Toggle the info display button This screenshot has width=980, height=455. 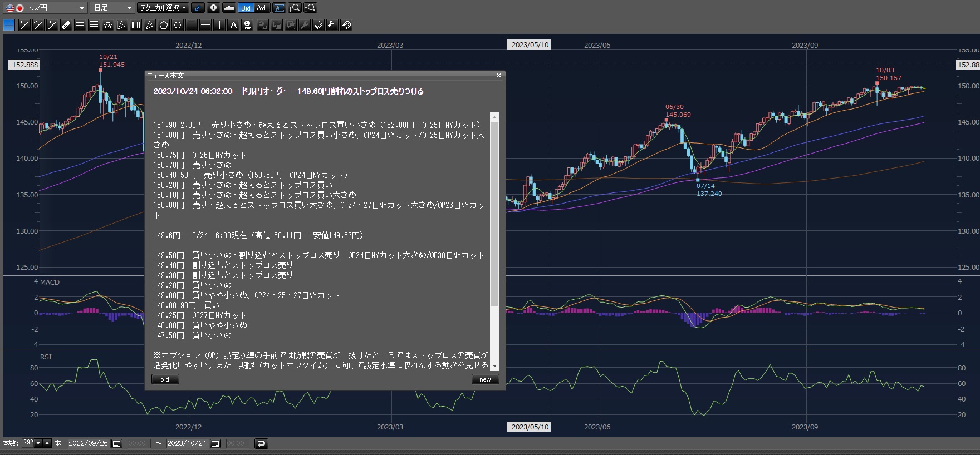[213, 8]
